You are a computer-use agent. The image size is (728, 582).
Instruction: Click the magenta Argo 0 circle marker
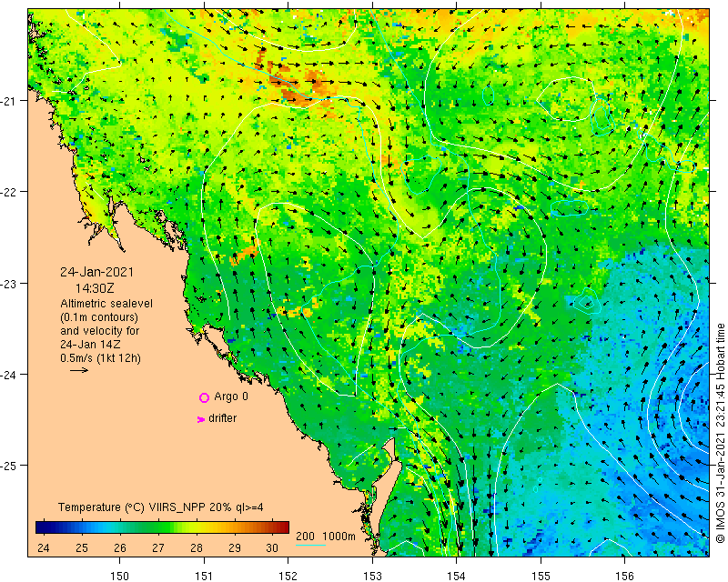(x=204, y=397)
